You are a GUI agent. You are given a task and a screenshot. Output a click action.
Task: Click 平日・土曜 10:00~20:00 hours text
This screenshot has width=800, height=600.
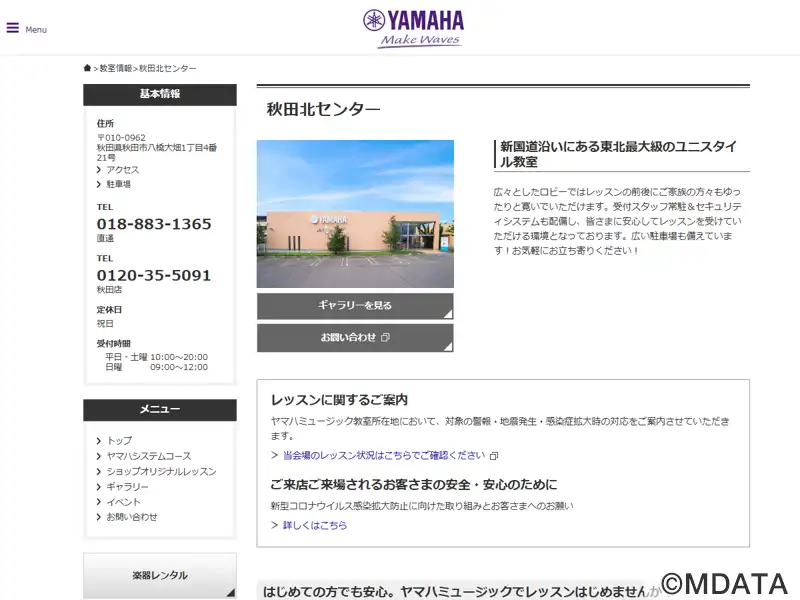click(x=157, y=357)
